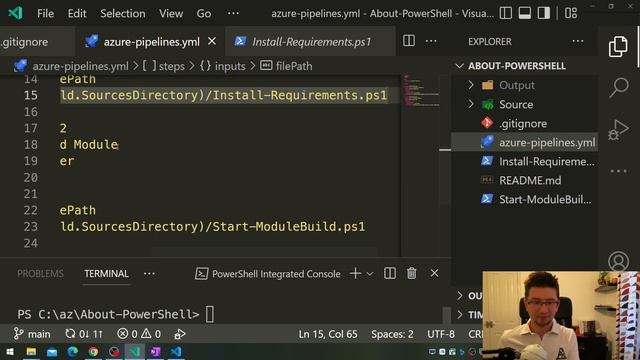
Task: Open Explorer views and more actions menu
Action: click(x=578, y=41)
